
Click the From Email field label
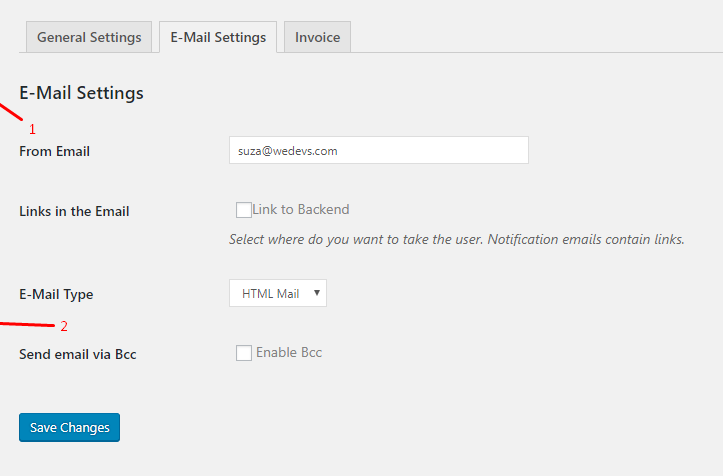coord(54,151)
